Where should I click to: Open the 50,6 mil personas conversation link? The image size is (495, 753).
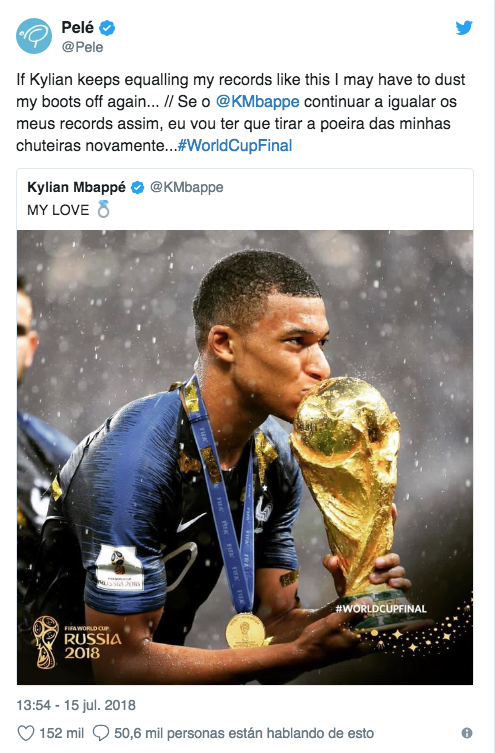point(244,733)
